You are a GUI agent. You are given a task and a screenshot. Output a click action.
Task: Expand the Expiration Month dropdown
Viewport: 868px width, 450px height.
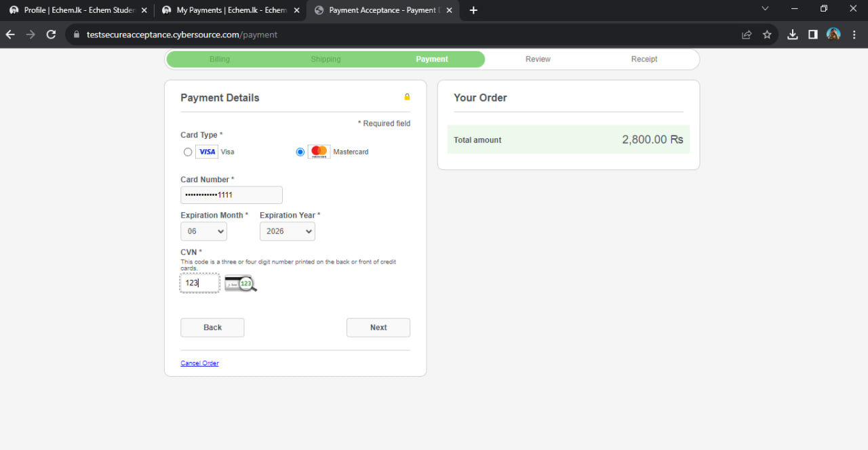(x=203, y=231)
